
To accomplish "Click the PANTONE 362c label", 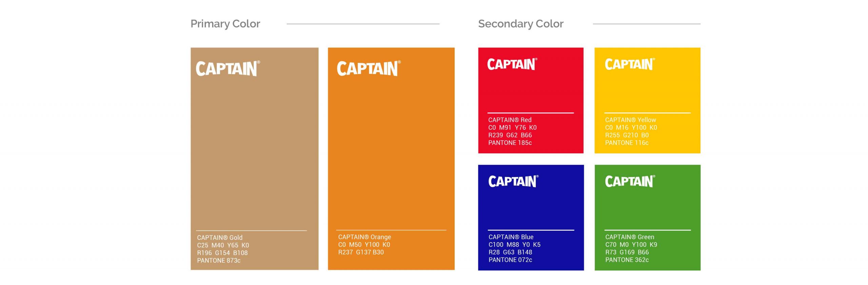I will pos(627,260).
